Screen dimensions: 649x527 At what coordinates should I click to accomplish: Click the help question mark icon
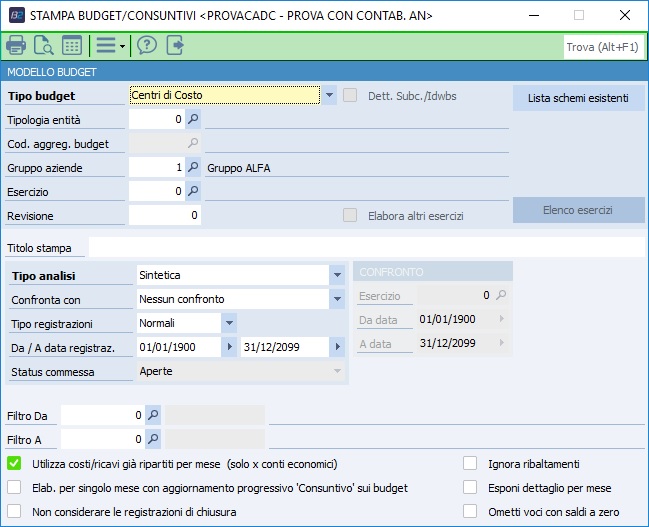tap(147, 45)
